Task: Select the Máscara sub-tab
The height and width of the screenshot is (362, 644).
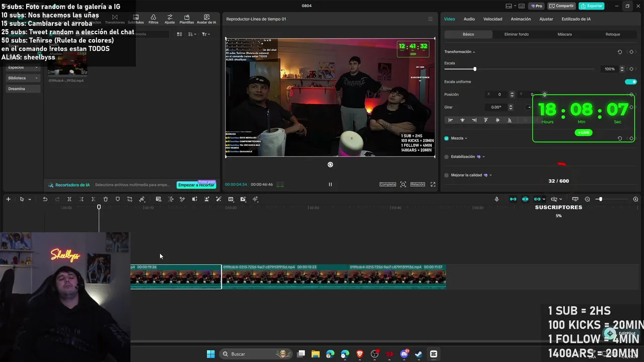Action: coord(565,34)
